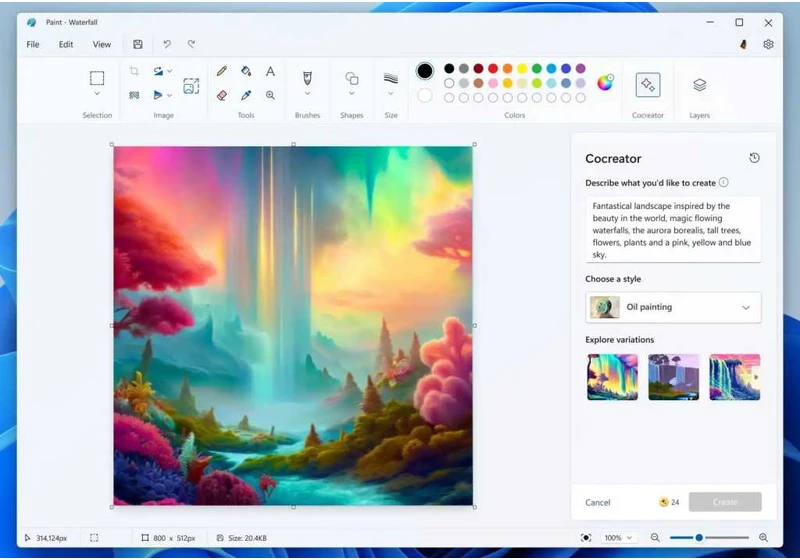The image size is (800, 560).
Task: Open Paint settings gear
Action: click(x=768, y=44)
